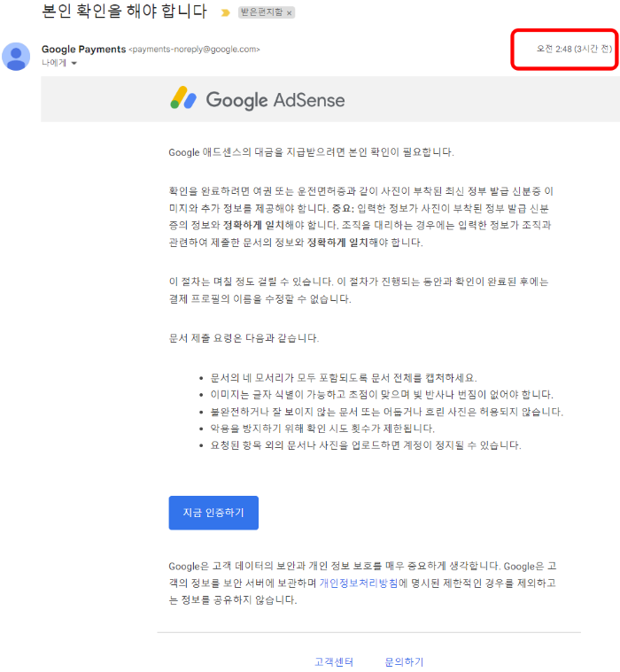Click the first paragraph about 애드센스의 대금
The height and width of the screenshot is (672, 620).
[x=311, y=152]
